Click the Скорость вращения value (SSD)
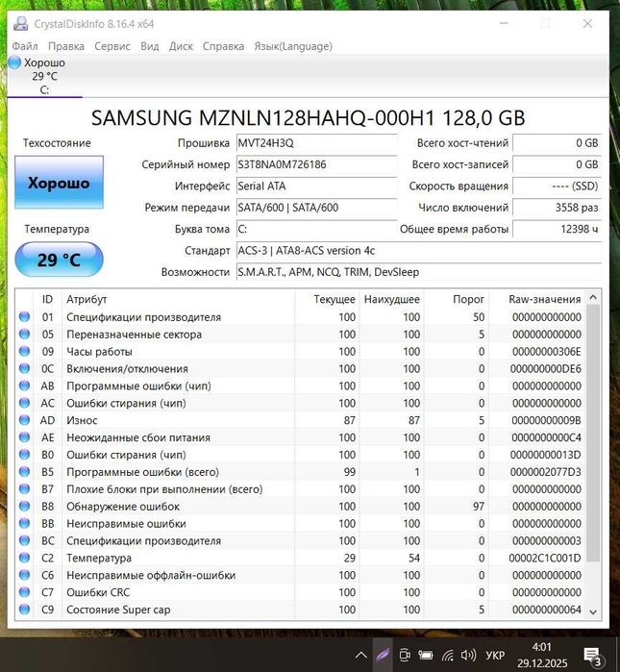This screenshot has width=620, height=672. (557, 186)
